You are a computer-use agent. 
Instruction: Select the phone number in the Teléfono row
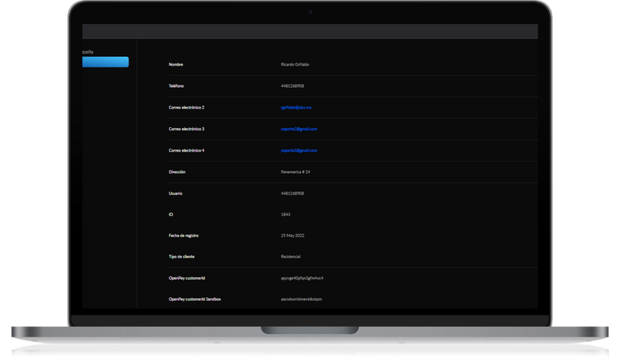click(292, 86)
